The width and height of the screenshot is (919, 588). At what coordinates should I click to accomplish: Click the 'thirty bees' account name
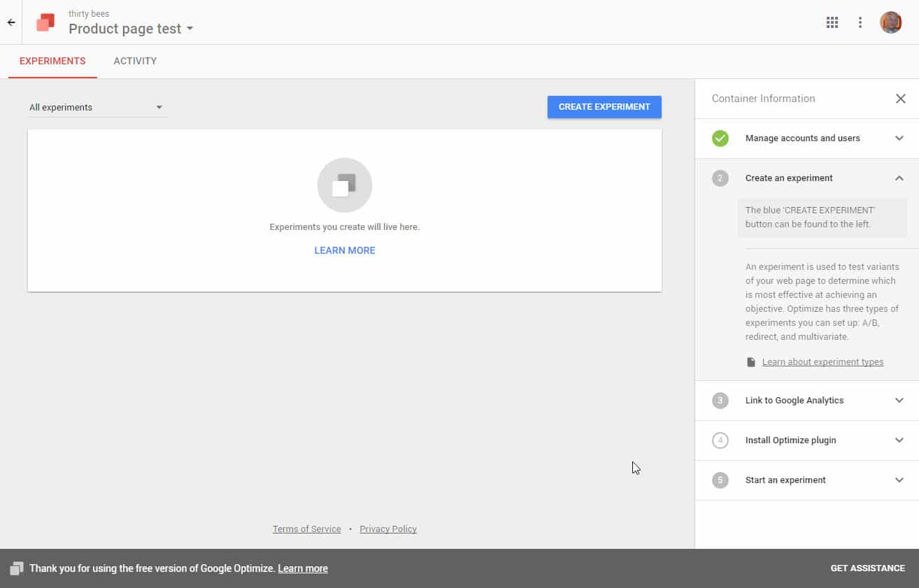point(89,14)
